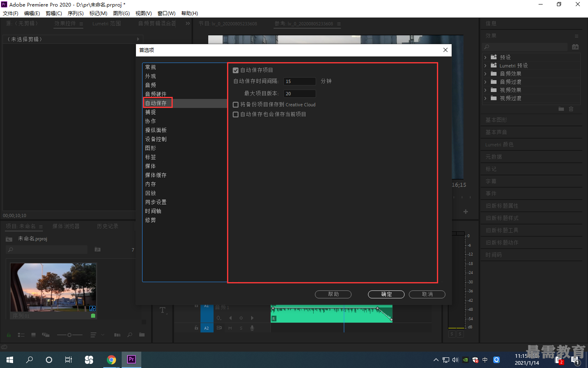This screenshot has width=588, height=368.
Task: Open the volume control in system tray
Action: [455, 360]
